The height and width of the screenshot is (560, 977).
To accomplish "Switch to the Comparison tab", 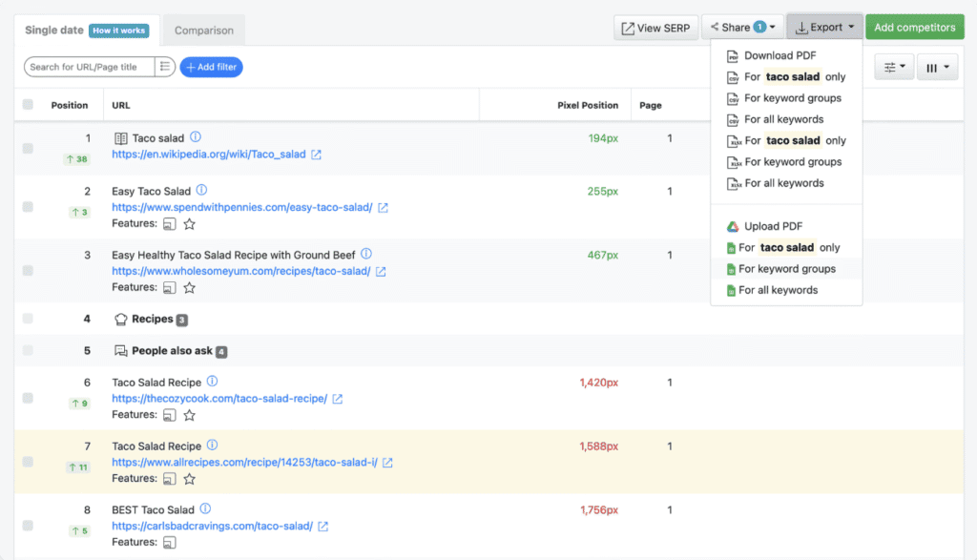I will [x=203, y=31].
